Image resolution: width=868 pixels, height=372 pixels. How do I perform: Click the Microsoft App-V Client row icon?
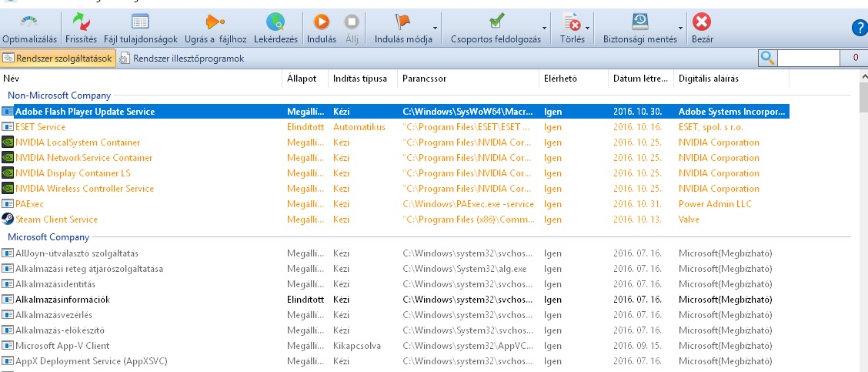8,346
